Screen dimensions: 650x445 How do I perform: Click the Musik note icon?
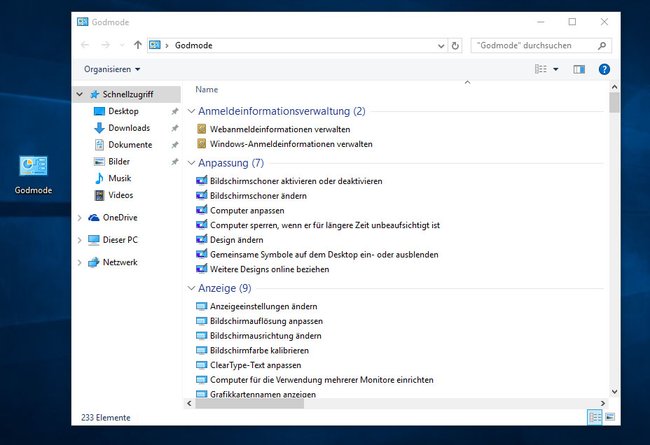[x=99, y=178]
